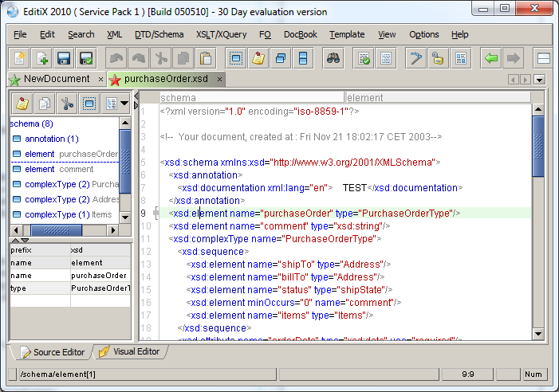This screenshot has width=559, height=392.
Task: Open the DTD/Schema menu
Action: coord(159,34)
